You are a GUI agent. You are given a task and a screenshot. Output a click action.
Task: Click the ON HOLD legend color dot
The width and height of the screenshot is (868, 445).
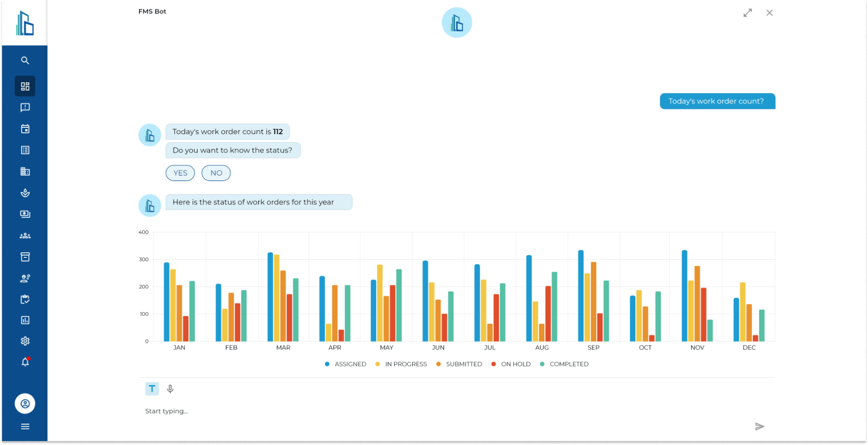(493, 364)
